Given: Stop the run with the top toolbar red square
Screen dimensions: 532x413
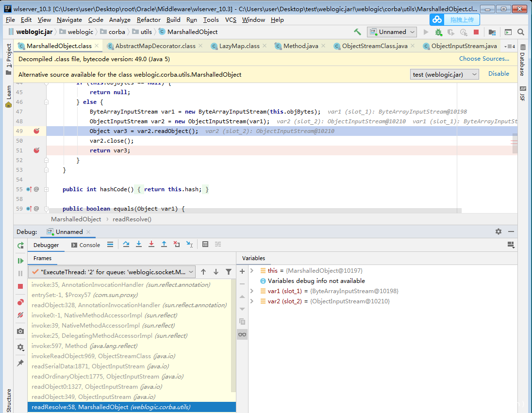Looking at the screenshot, I should coord(476,32).
